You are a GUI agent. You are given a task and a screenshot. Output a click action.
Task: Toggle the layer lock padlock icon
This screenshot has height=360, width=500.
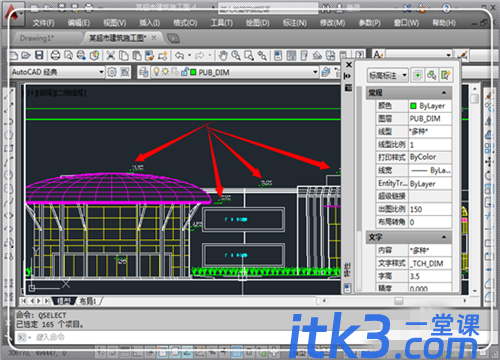[x=184, y=72]
